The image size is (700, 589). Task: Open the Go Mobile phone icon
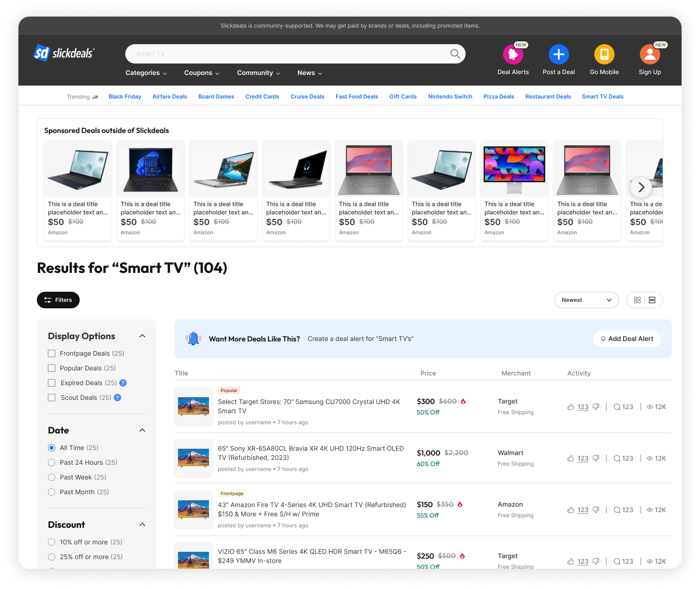pos(604,54)
